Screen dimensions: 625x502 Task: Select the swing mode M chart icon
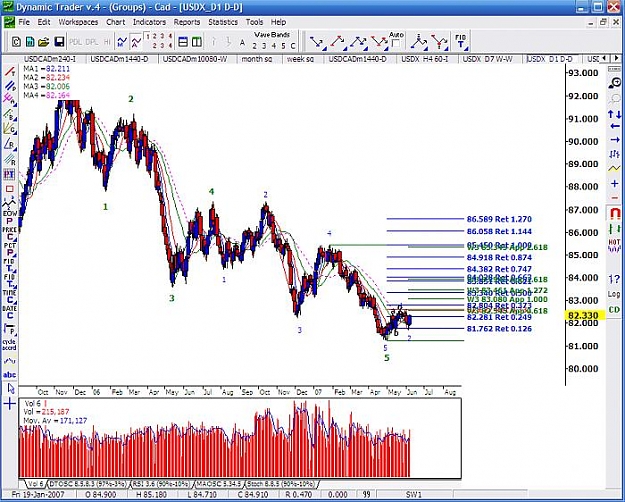pyautogui.click(x=122, y=42)
